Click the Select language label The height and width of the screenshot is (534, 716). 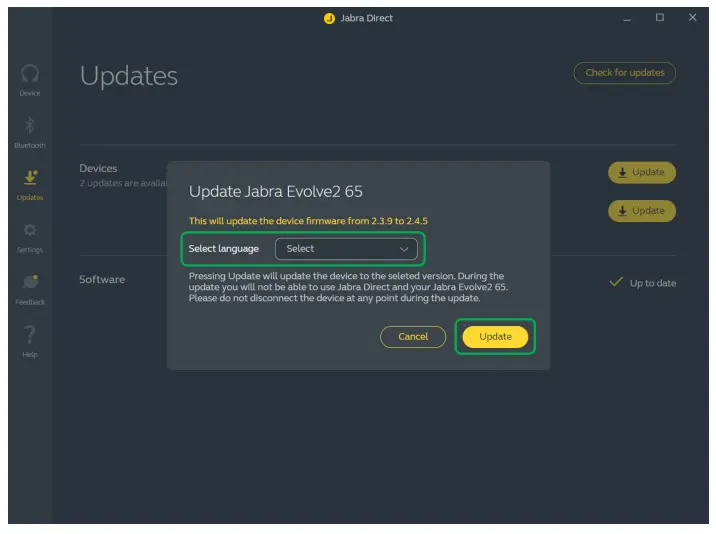tap(224, 249)
